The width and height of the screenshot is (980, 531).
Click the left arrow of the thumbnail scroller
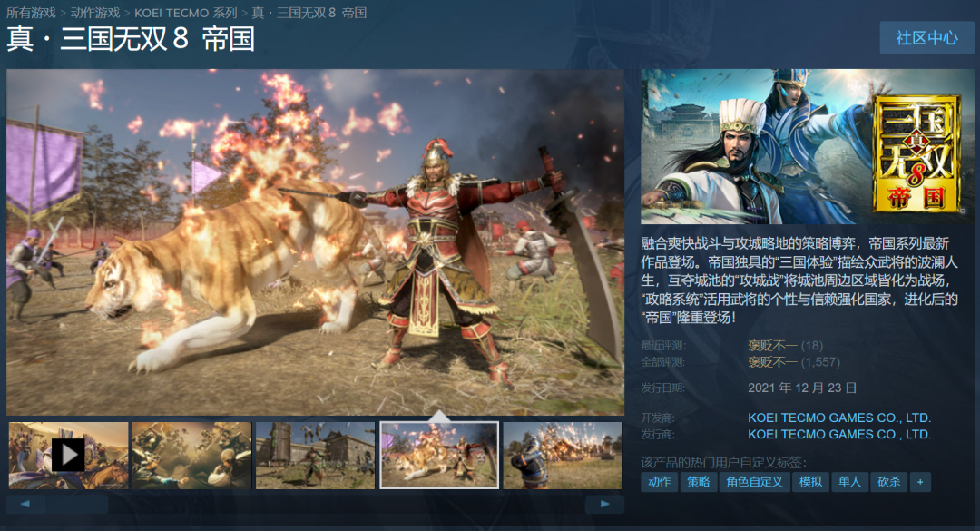coord(25,504)
